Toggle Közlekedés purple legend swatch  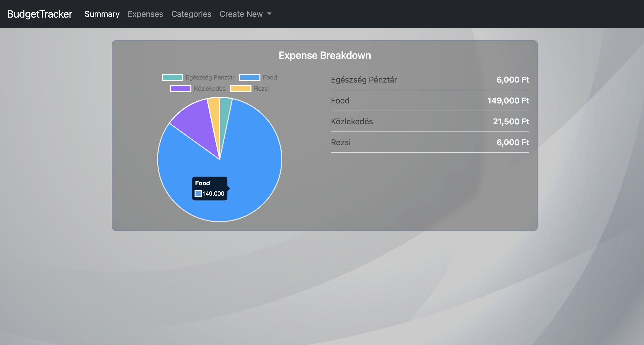click(180, 89)
